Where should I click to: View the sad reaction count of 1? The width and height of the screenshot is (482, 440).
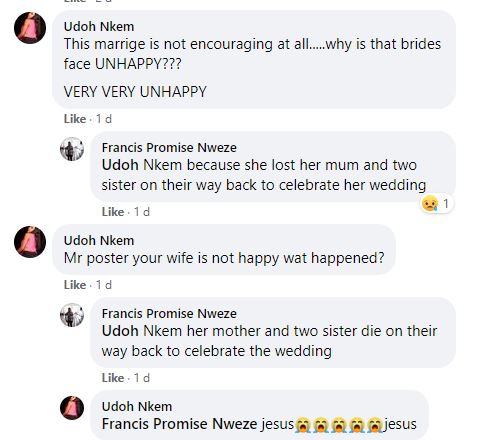[446, 203]
